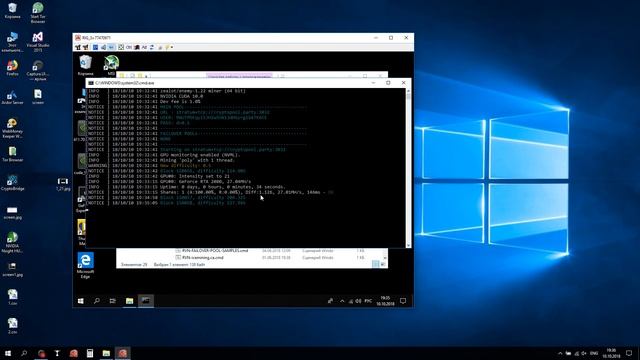Select the Ardor Server desktop shortcut

pyautogui.click(x=12, y=97)
